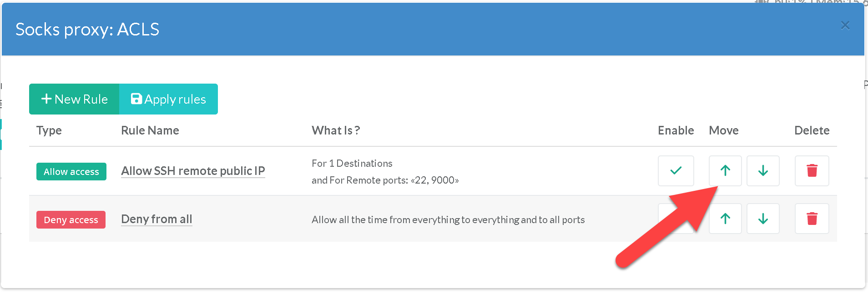Click the Delete column header
This screenshot has width=868, height=294.
click(812, 130)
